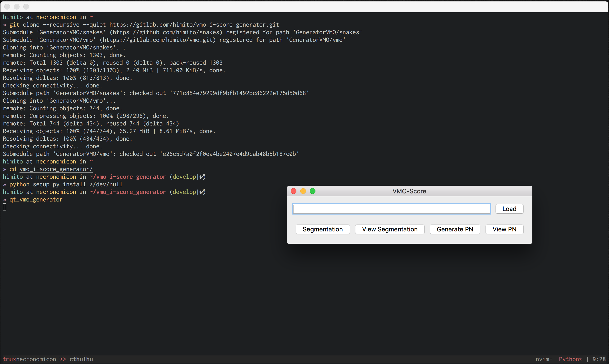
Task: Click the underlined 'vmo_i-score_generator/' path after cd
Action: coord(56,169)
